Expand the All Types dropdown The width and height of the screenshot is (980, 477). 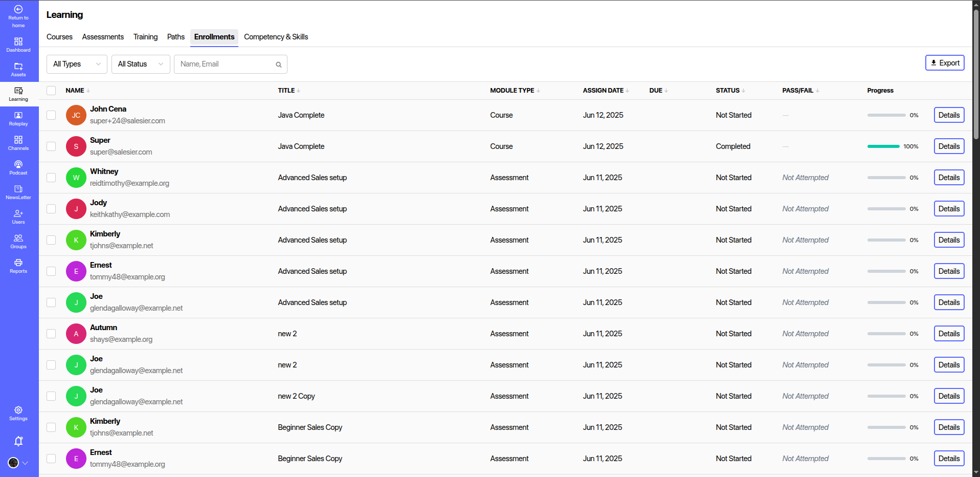pos(77,64)
